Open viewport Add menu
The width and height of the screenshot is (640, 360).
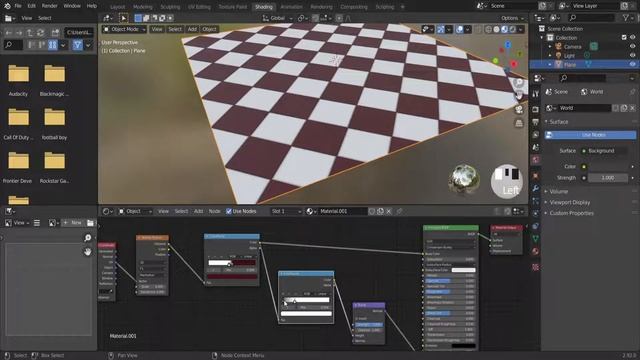pyautogui.click(x=192, y=29)
